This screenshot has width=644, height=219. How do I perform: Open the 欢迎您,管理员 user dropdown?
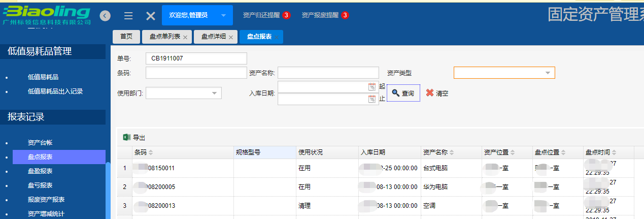223,16
